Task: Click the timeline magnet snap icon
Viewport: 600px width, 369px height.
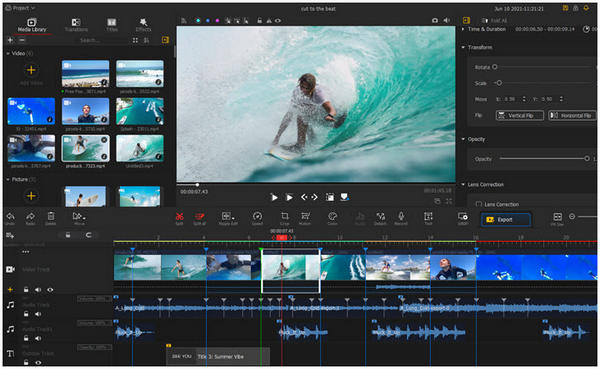Action: tap(88, 235)
